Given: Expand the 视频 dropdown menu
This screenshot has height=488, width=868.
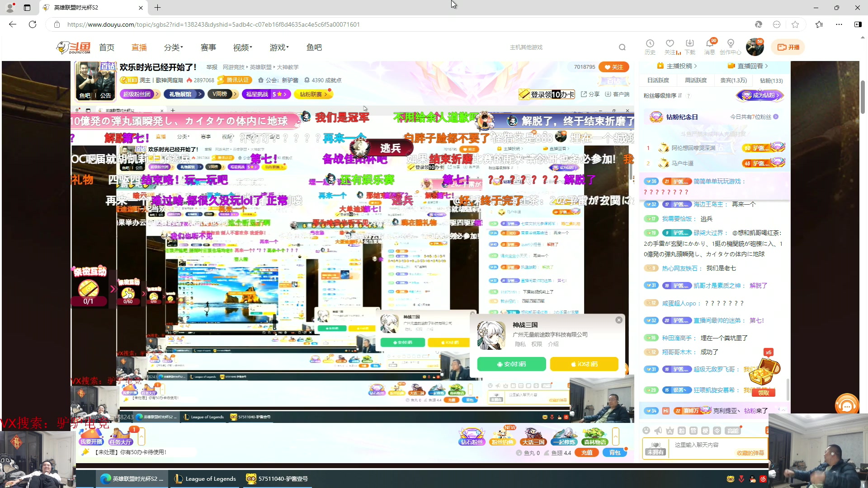Looking at the screenshot, I should [242, 47].
